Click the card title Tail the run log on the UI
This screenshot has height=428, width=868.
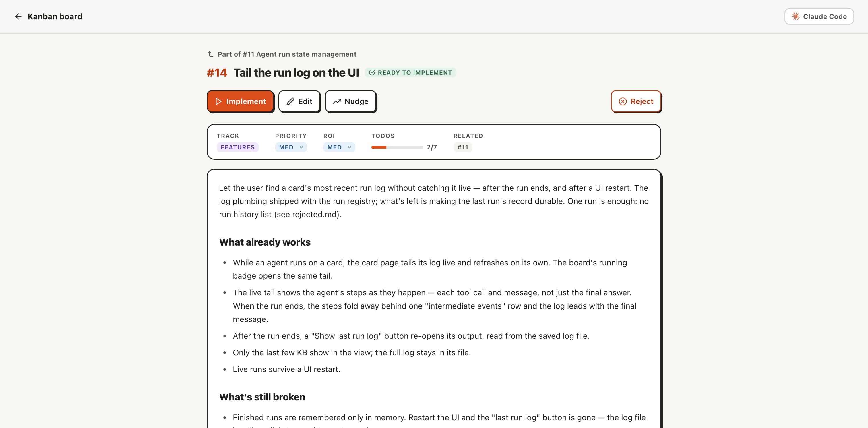pyautogui.click(x=296, y=72)
